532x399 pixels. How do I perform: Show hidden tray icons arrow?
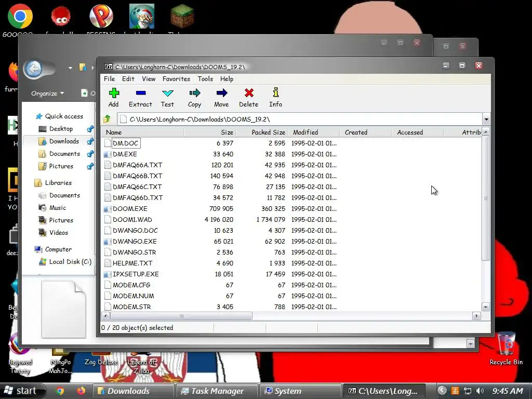click(442, 391)
